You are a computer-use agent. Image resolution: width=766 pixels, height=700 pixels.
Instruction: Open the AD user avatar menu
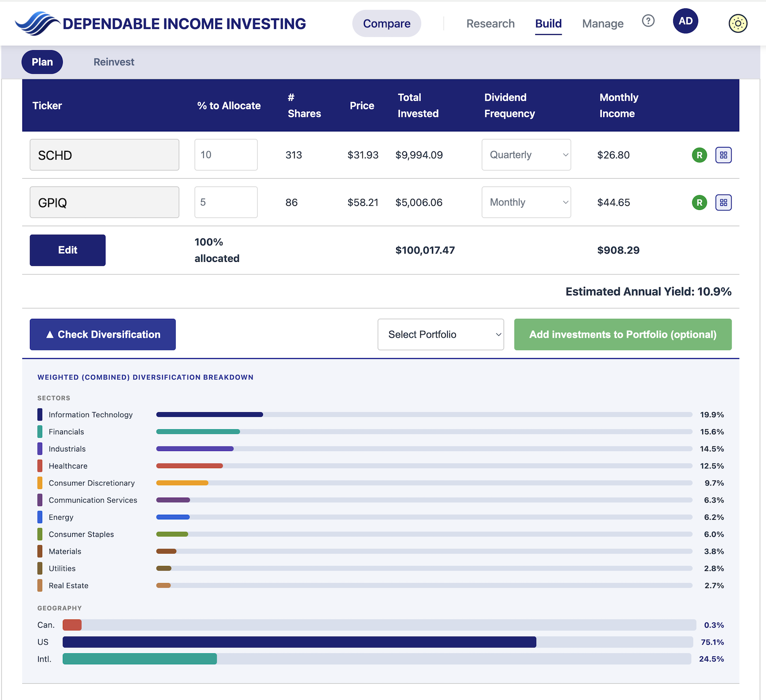pyautogui.click(x=685, y=21)
